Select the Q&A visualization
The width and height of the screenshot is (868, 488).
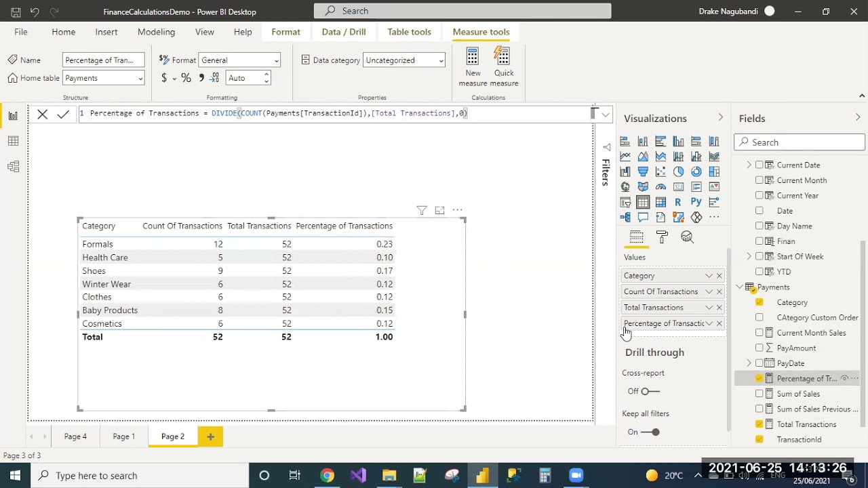click(x=643, y=217)
